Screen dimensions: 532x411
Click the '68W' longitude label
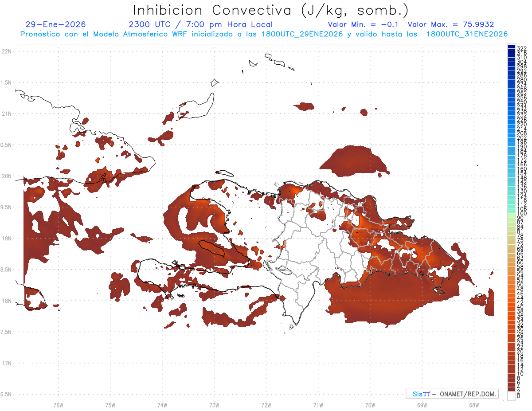473,405
